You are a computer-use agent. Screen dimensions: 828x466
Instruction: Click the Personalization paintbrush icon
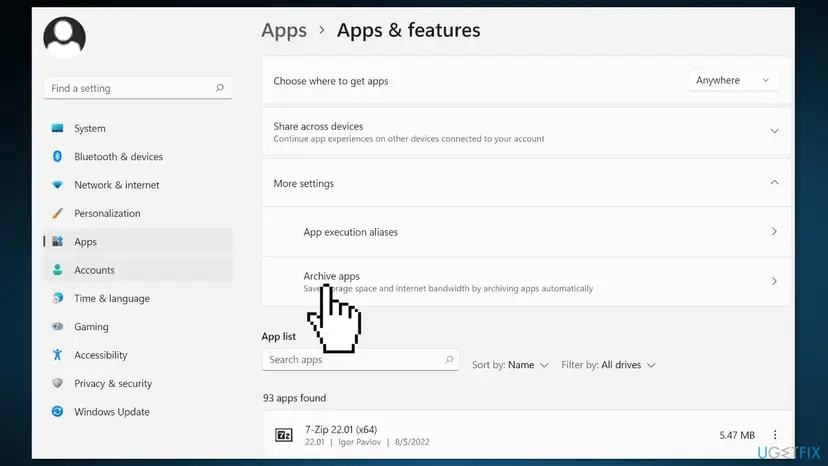[58, 213]
